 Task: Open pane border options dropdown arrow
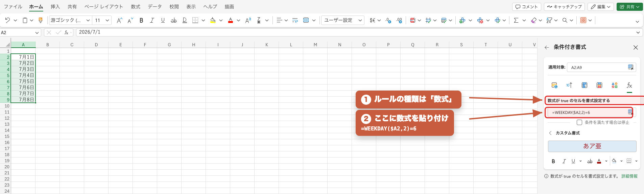tap(636, 161)
